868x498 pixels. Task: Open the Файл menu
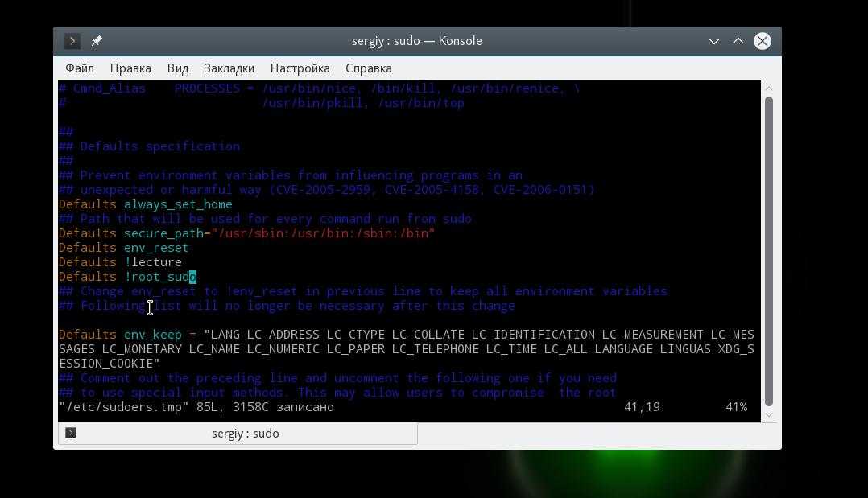coord(80,68)
